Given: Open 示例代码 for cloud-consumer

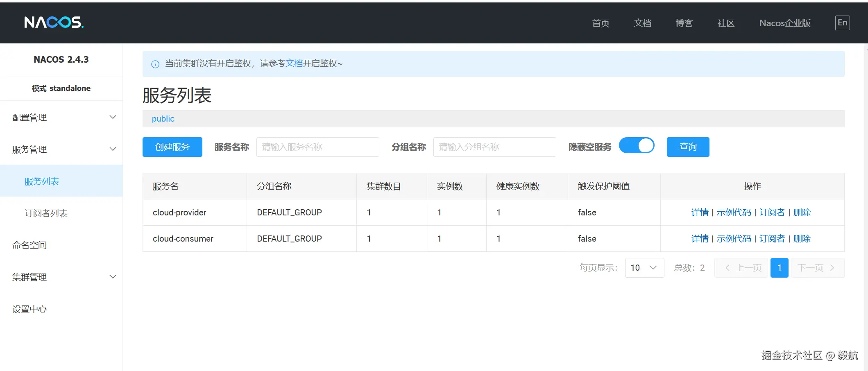Looking at the screenshot, I should tap(734, 239).
